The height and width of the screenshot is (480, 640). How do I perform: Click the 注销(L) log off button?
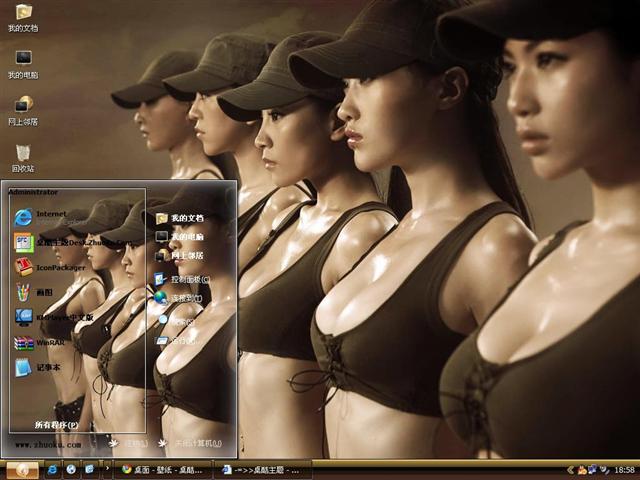click(x=127, y=443)
